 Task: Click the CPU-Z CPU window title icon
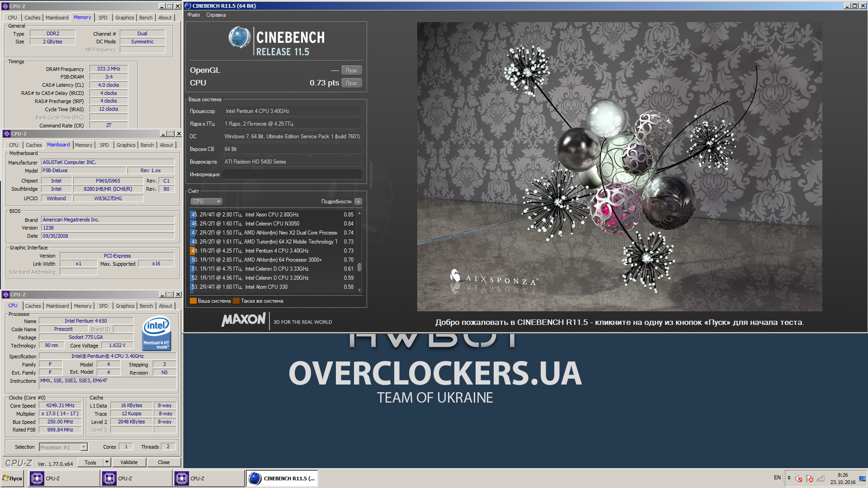(x=6, y=295)
